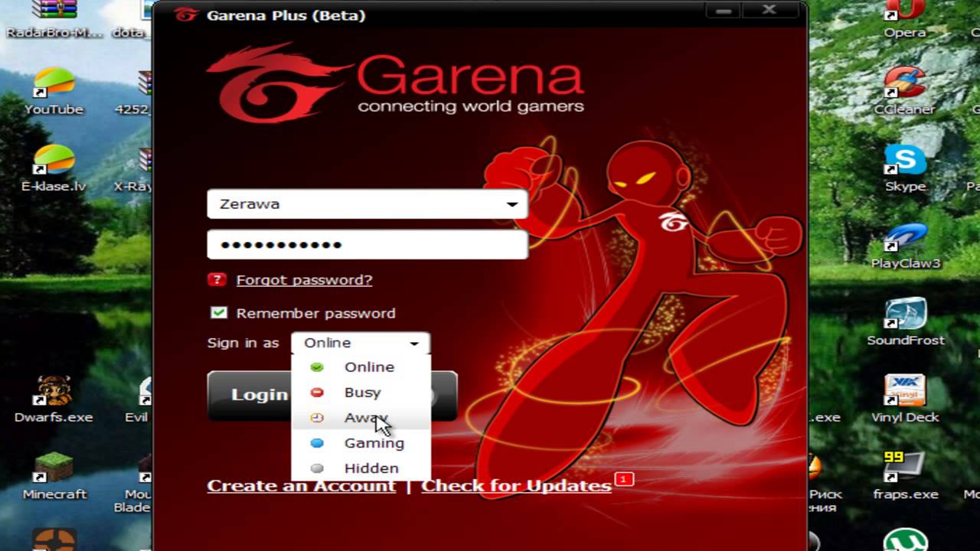Open the Forgot password link
The image size is (980, 551).
click(x=304, y=279)
